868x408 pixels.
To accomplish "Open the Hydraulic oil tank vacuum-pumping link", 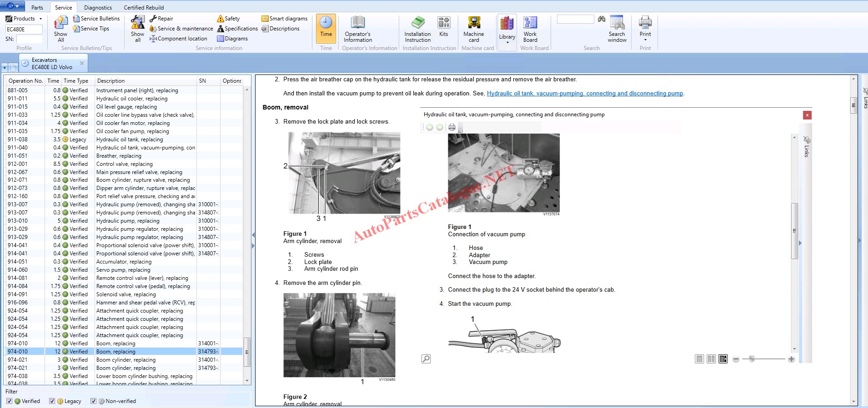I will pyautogui.click(x=585, y=94).
